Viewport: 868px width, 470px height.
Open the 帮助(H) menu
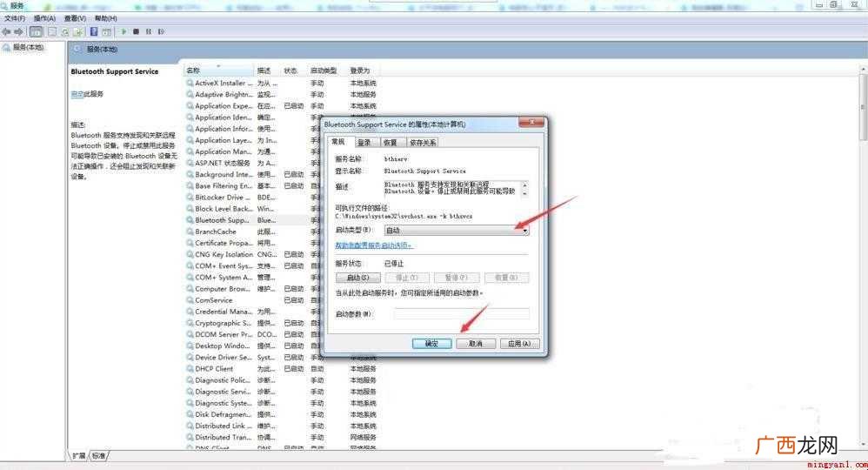106,18
